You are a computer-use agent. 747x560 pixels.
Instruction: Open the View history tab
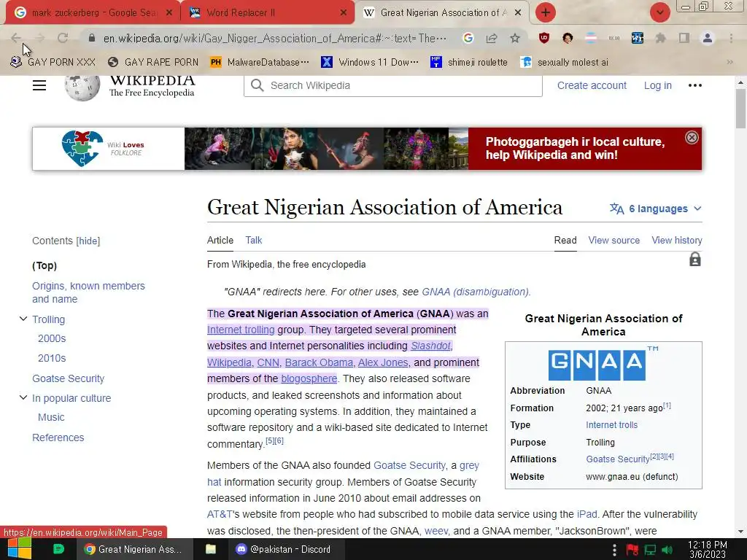(x=676, y=241)
